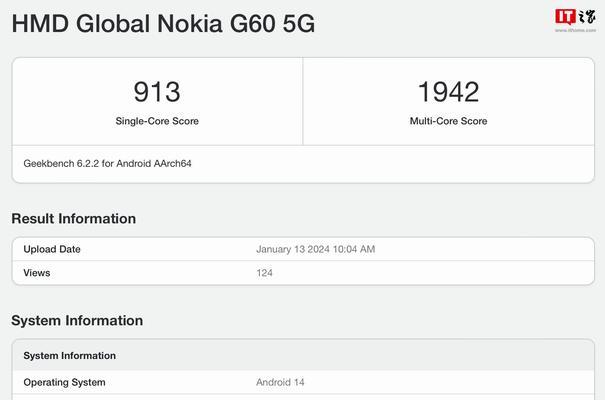Image resolution: width=605 pixels, height=400 pixels.
Task: Click the Result Information heading
Action: click(74, 219)
